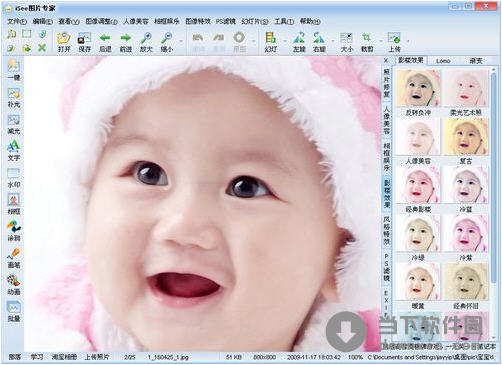
Task: Select the 涂鸦 doodle tool
Action: pos(14,231)
